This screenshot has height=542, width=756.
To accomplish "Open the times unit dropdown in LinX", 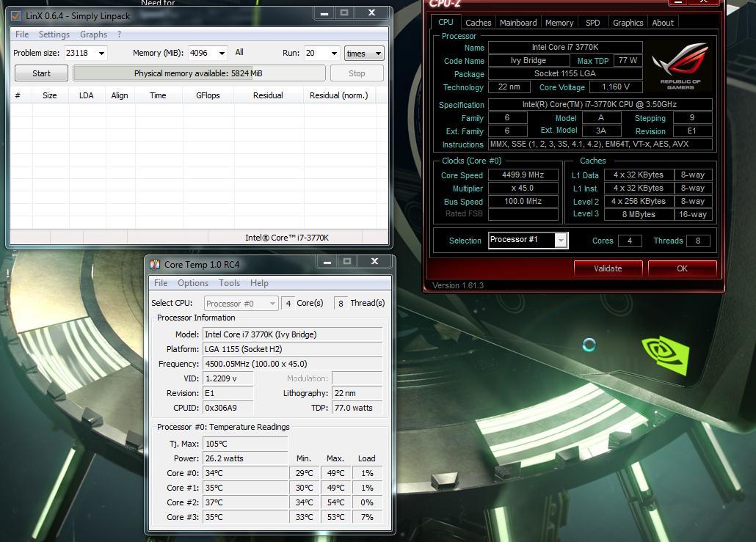I will (365, 54).
